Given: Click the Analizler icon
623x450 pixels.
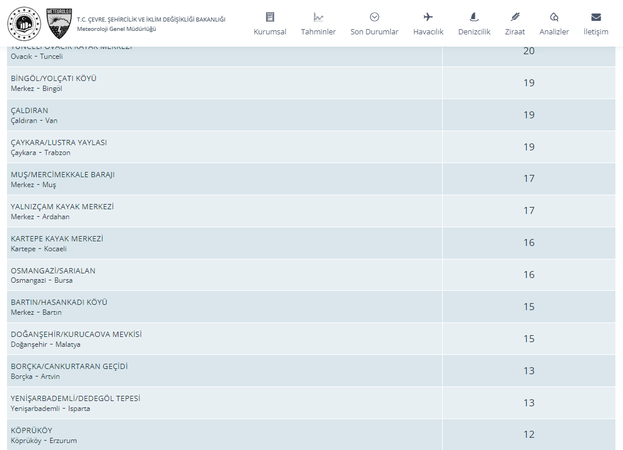Looking at the screenshot, I should [554, 17].
